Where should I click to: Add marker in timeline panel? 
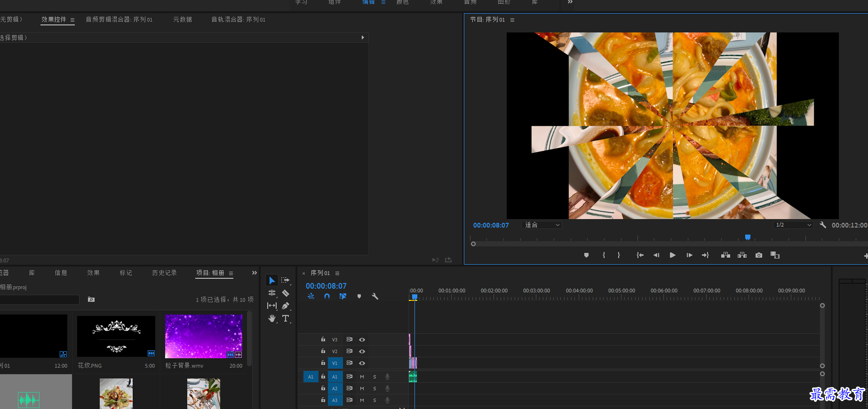pos(359,296)
